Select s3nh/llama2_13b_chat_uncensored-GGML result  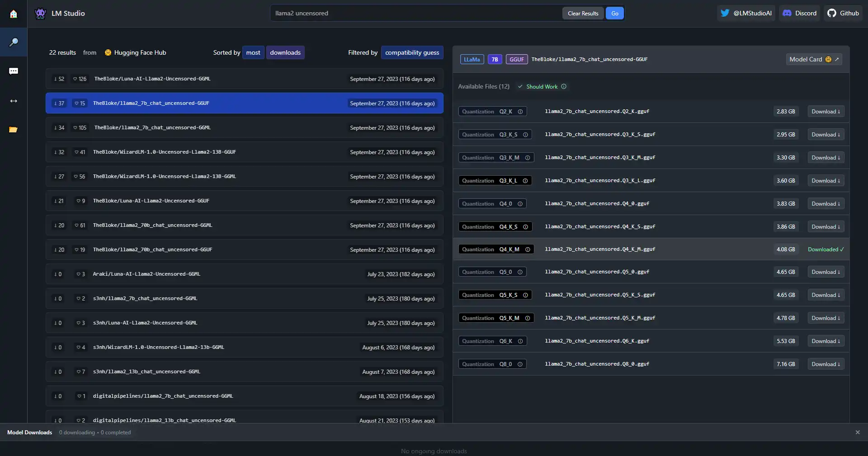[244, 371]
